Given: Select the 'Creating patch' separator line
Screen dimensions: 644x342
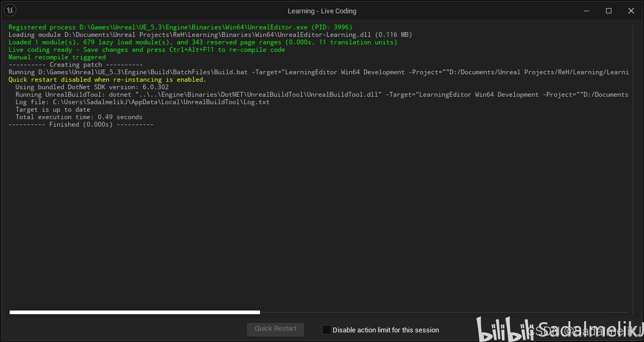Looking at the screenshot, I should 76,65.
